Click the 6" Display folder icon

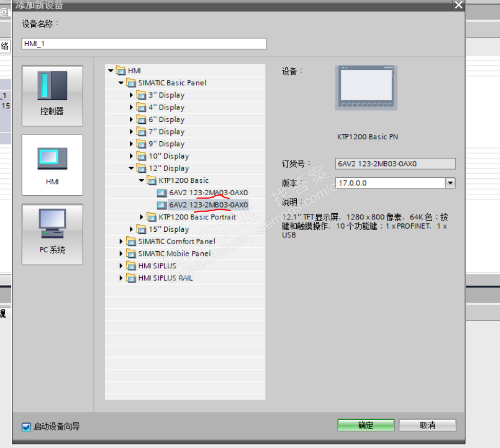pyautogui.click(x=141, y=119)
